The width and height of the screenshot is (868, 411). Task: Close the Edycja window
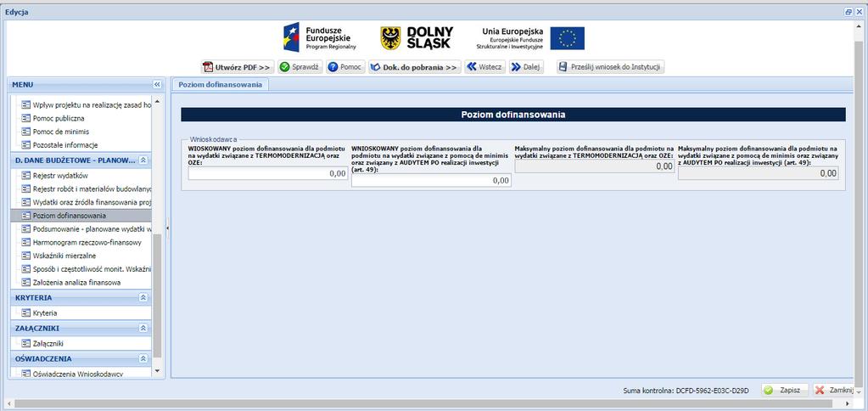tap(860, 12)
